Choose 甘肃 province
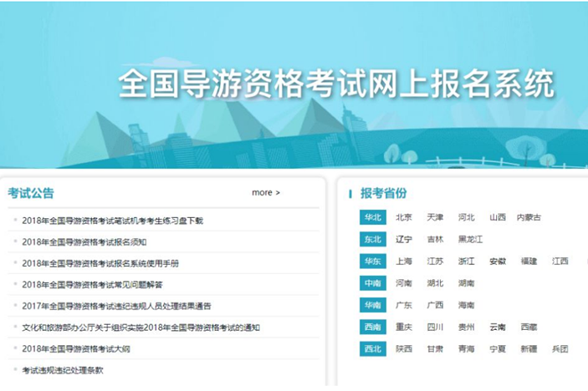The image size is (588, 391). pos(435,348)
